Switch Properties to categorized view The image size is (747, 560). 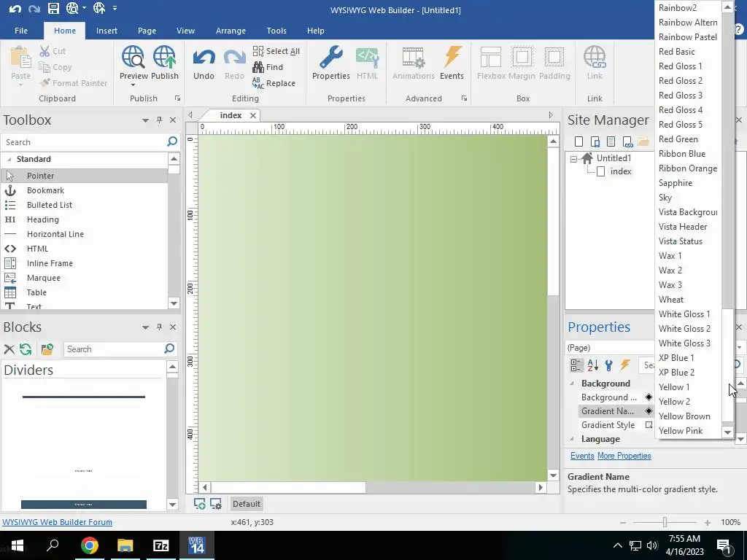tap(576, 365)
